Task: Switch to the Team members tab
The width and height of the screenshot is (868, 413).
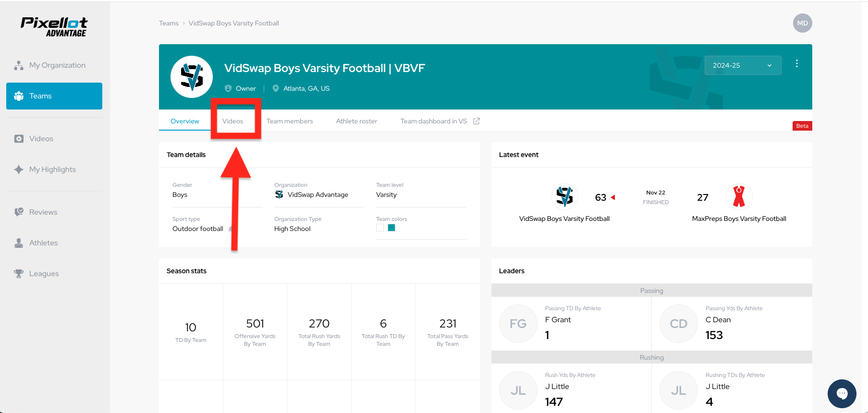Action: pos(290,121)
